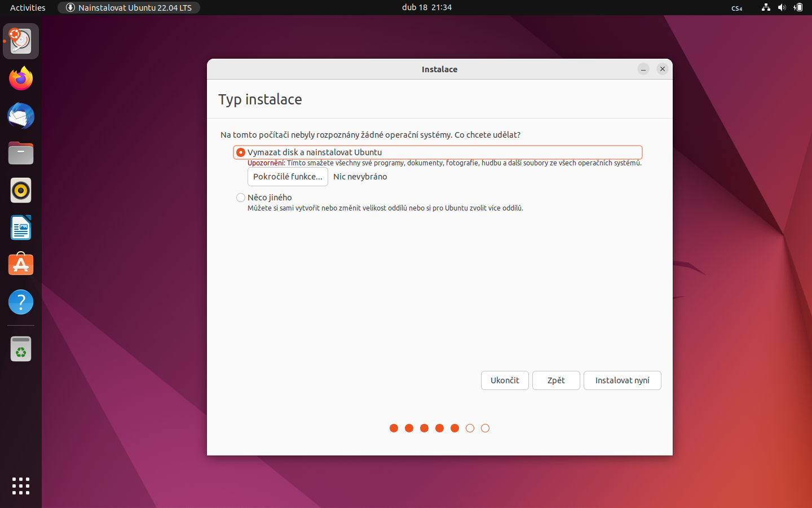The height and width of the screenshot is (508, 812).
Task: Show all applications grid
Action: [x=20, y=486]
